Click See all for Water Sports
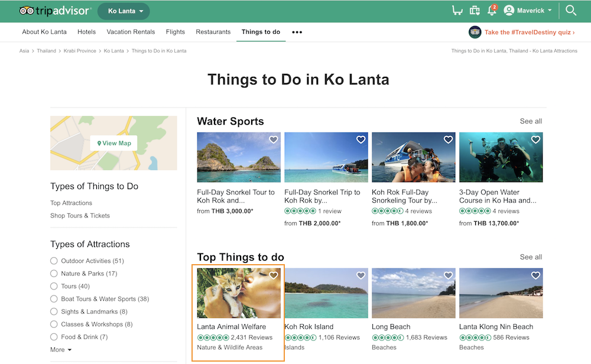The image size is (591, 364). click(531, 121)
